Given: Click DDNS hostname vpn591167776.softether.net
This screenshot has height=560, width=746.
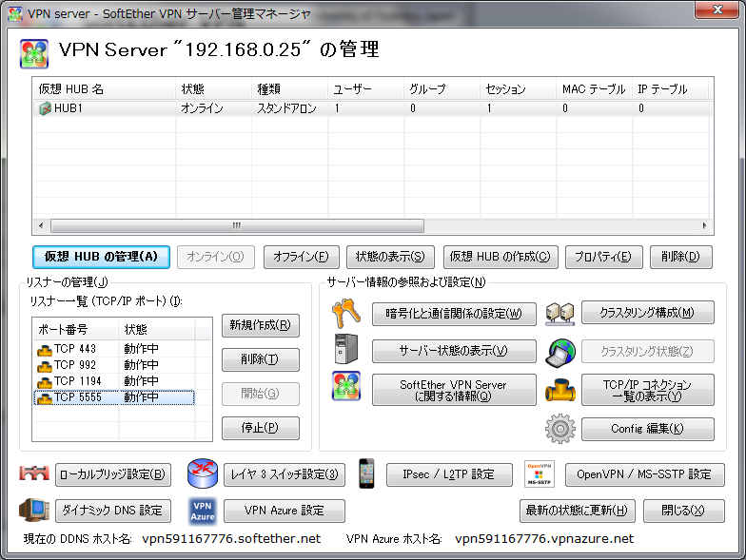Looking at the screenshot, I should pos(231,538).
